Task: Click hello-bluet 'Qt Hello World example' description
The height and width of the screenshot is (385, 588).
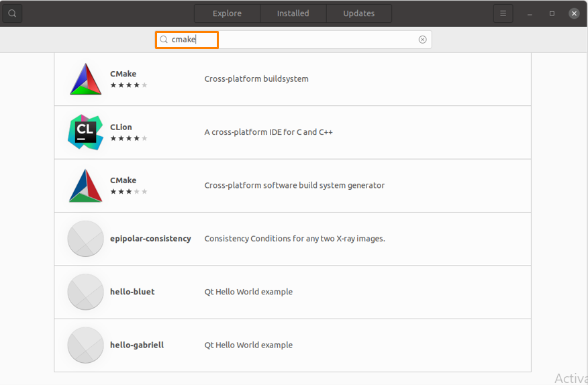Action: (248, 292)
